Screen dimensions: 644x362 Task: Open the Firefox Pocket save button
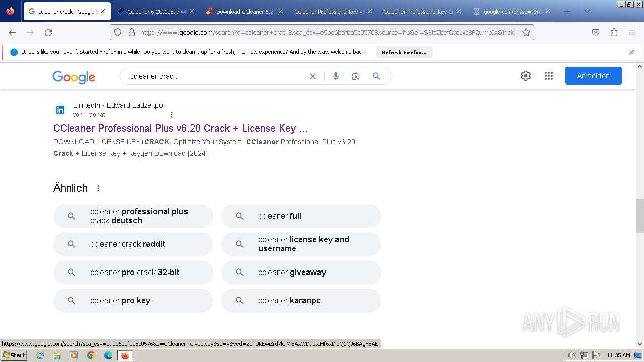[x=596, y=32]
